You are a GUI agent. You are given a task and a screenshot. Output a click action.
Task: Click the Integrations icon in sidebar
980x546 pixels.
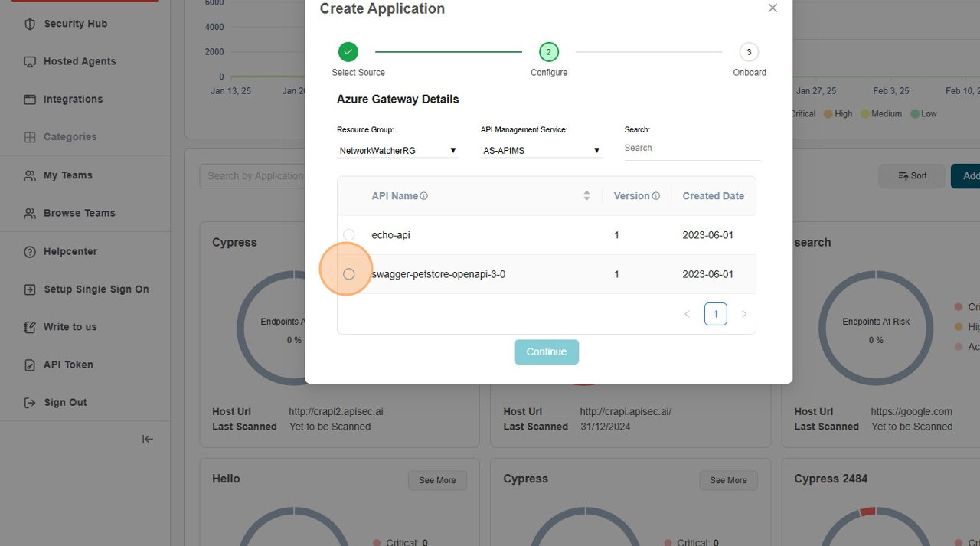[x=30, y=100]
